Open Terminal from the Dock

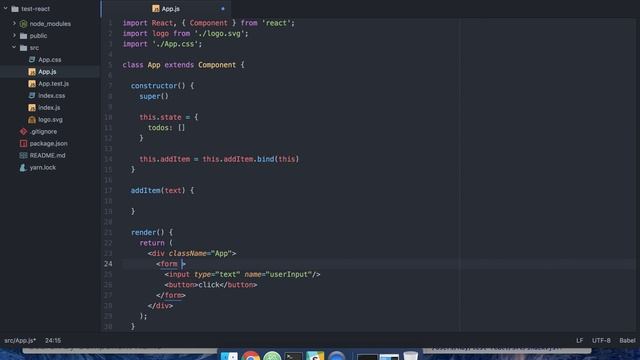click(293, 356)
